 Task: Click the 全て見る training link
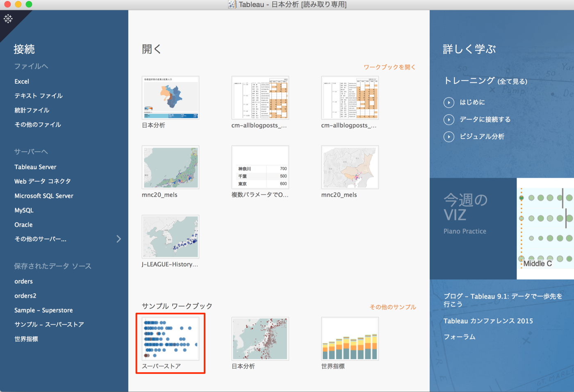click(x=512, y=82)
